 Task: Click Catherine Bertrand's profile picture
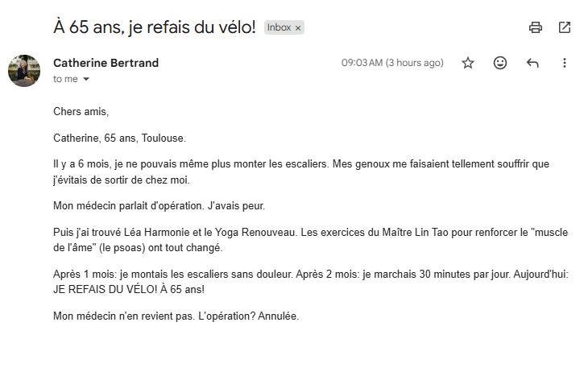[24, 71]
